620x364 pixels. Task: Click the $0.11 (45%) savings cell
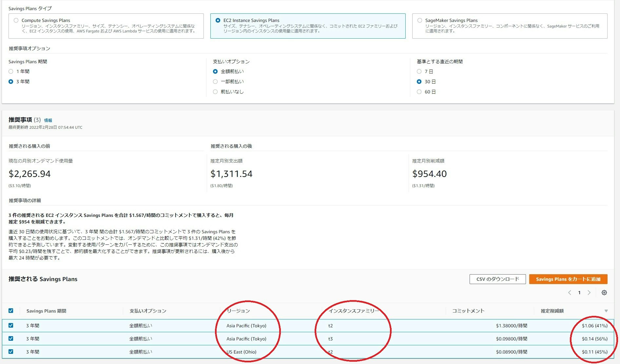coord(595,352)
